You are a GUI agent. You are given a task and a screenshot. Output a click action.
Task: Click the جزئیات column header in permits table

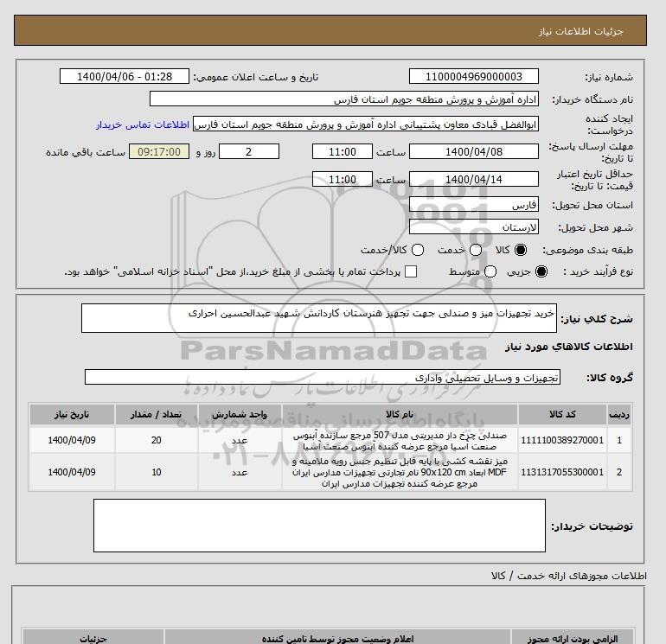[x=93, y=639]
